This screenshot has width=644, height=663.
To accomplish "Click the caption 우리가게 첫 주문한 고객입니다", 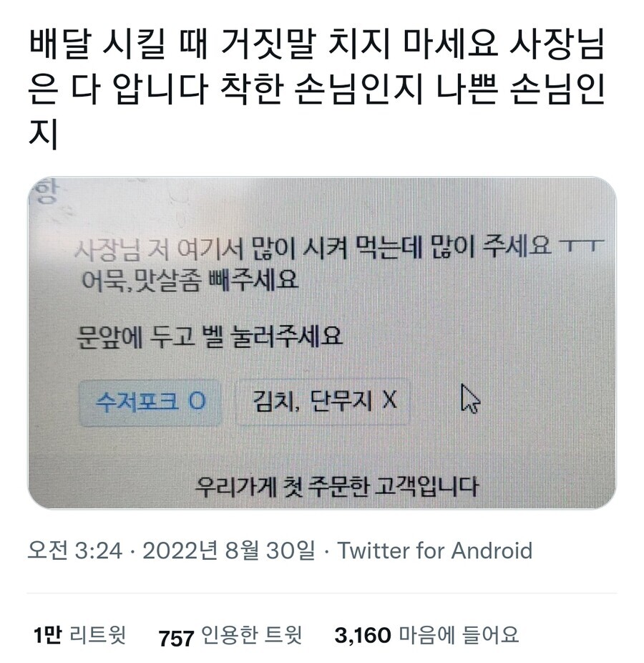I will (x=337, y=486).
